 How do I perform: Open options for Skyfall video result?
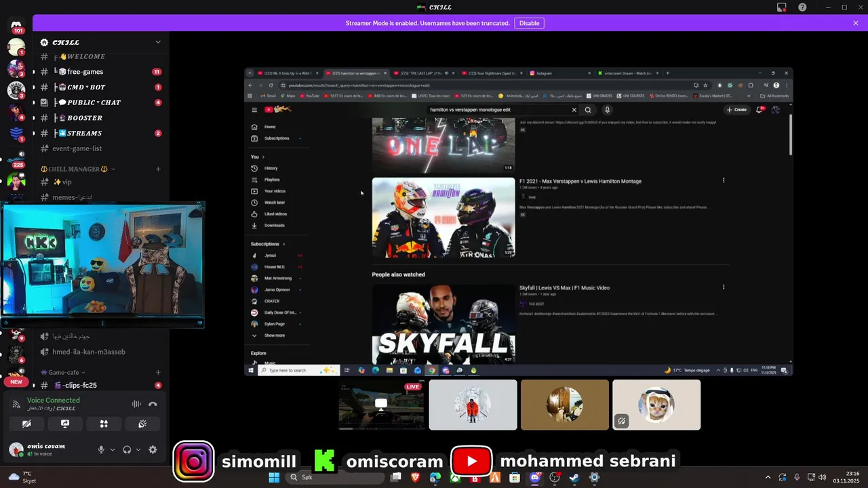click(x=724, y=287)
